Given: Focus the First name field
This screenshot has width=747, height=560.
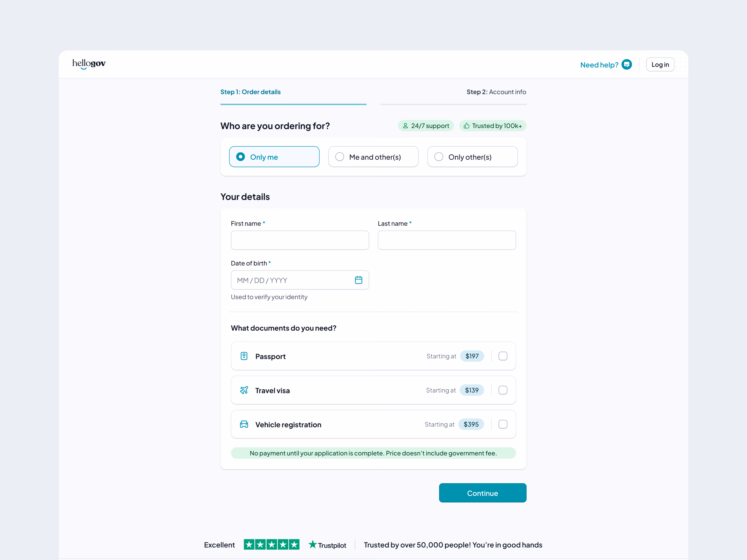Looking at the screenshot, I should pos(300,240).
